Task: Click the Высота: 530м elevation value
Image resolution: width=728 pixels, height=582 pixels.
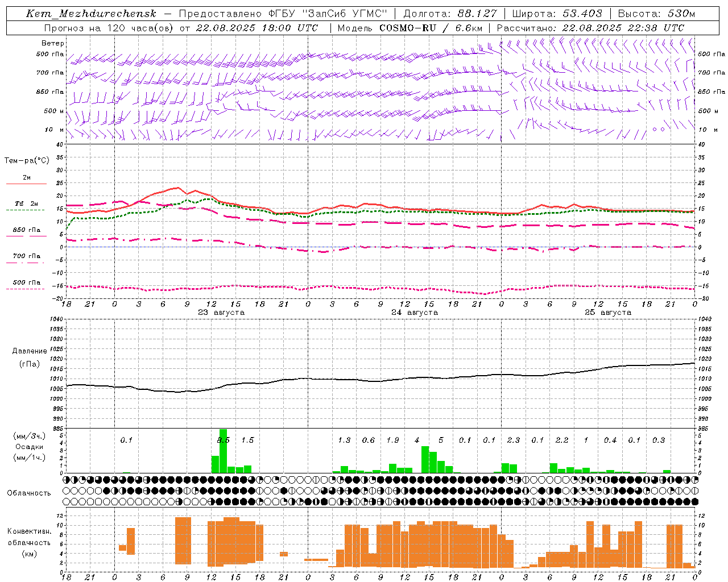Action: click(656, 14)
